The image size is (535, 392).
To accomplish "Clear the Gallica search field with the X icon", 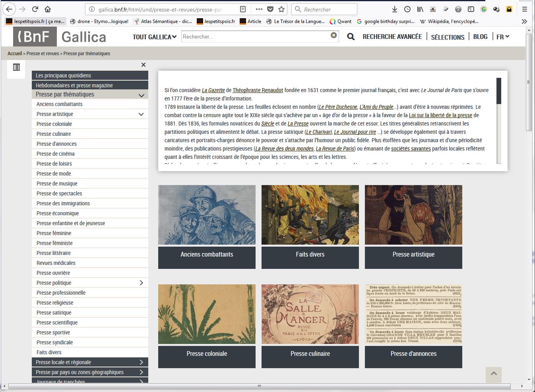I will 333,35.
